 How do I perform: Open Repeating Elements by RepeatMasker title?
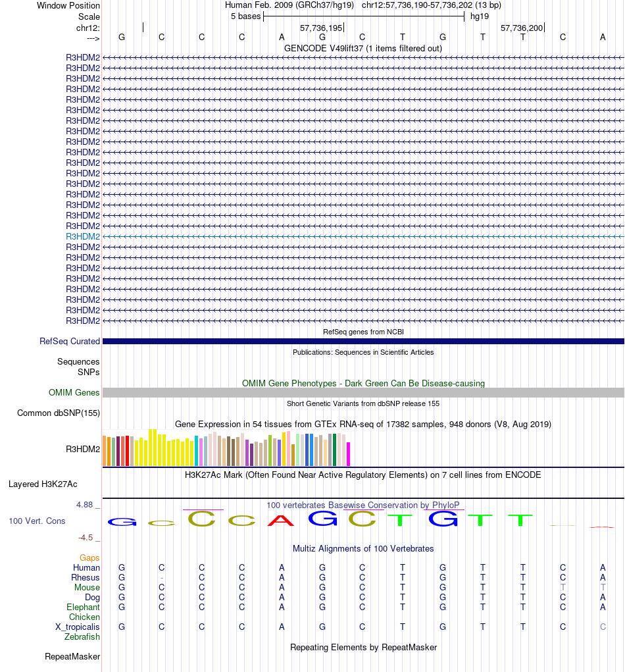pyautogui.click(x=363, y=647)
